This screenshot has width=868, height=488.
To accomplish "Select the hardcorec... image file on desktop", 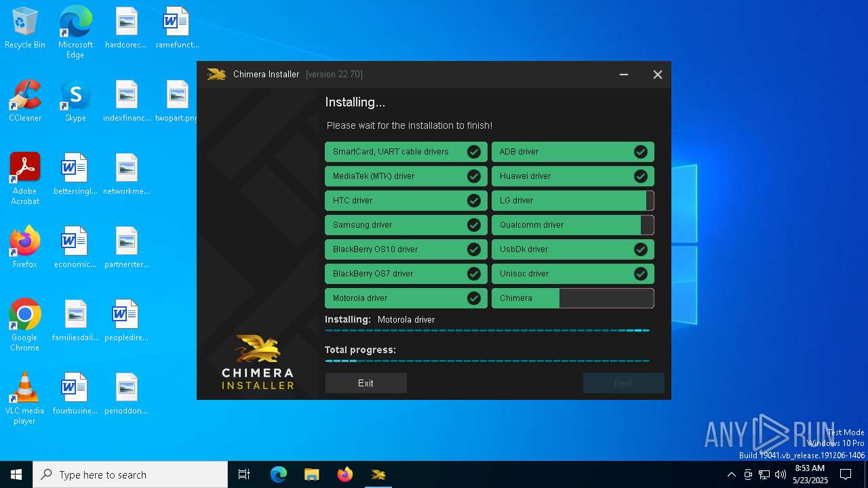I will (126, 28).
